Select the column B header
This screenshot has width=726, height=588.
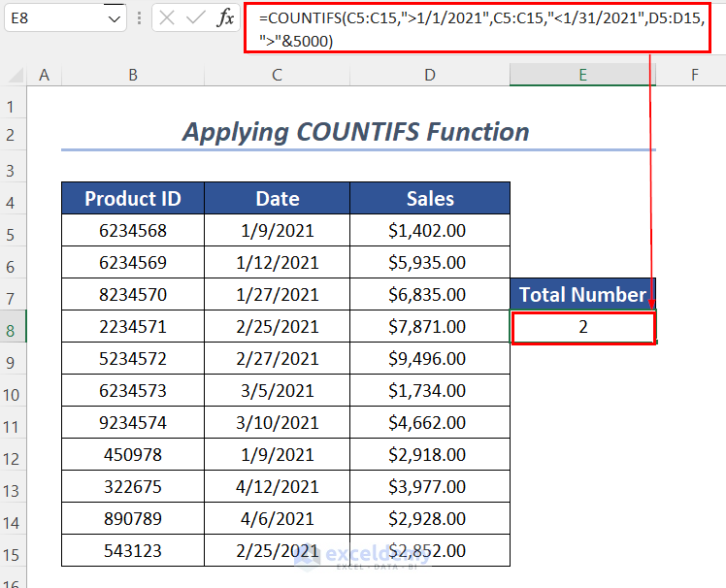(x=132, y=75)
